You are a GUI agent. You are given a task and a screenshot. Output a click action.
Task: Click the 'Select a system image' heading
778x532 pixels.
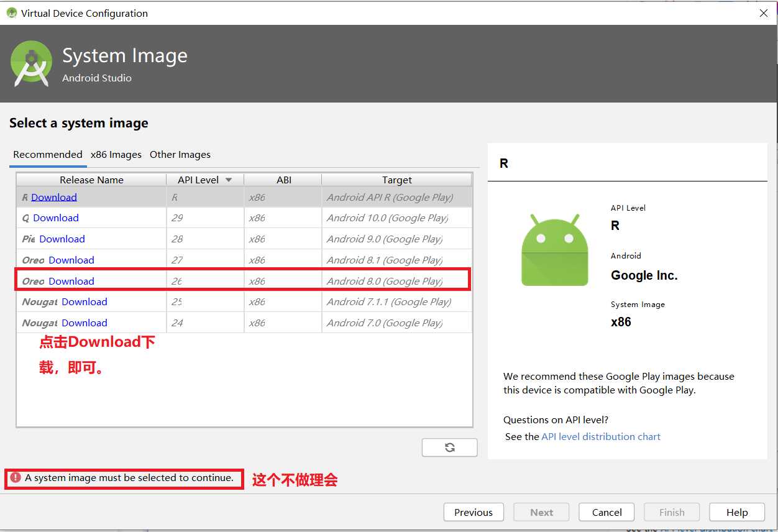[79, 123]
